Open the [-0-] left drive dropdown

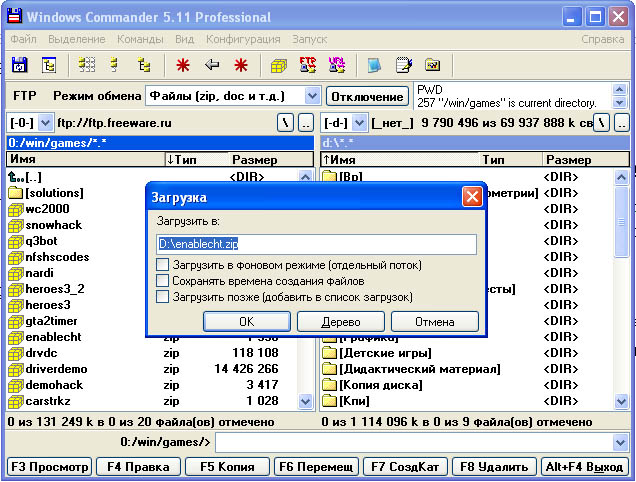pyautogui.click(x=45, y=123)
